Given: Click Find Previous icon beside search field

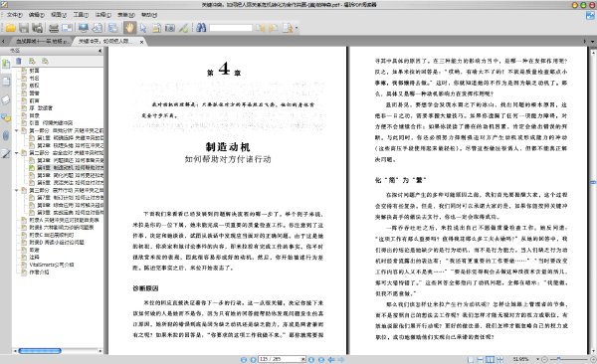Looking at the screenshot, I should pyautogui.click(x=260, y=28).
